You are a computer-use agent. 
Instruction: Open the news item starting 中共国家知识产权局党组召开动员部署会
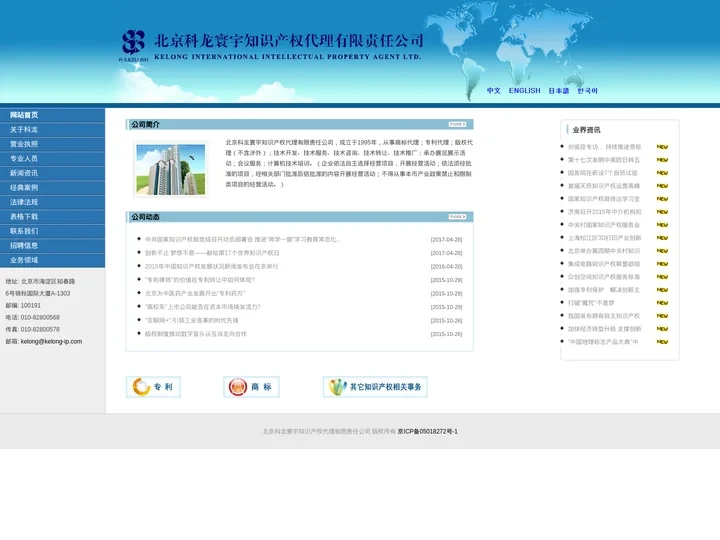tap(242, 240)
